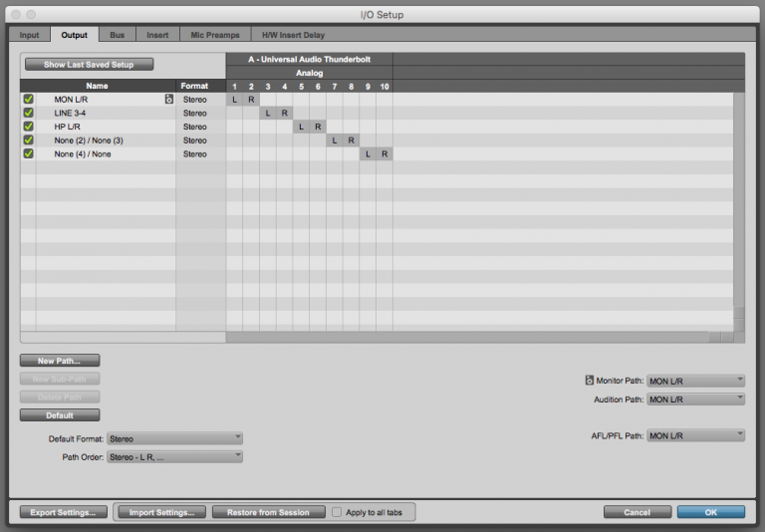Click the R assignment cell in LINE 3-4 row
Viewport: 765px width, 532px height.
[x=285, y=113]
